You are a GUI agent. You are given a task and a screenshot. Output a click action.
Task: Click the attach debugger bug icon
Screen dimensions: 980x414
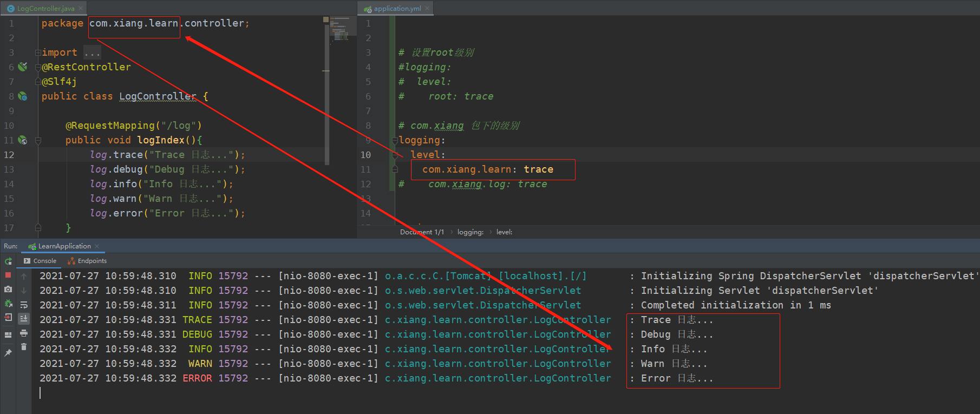(8, 304)
